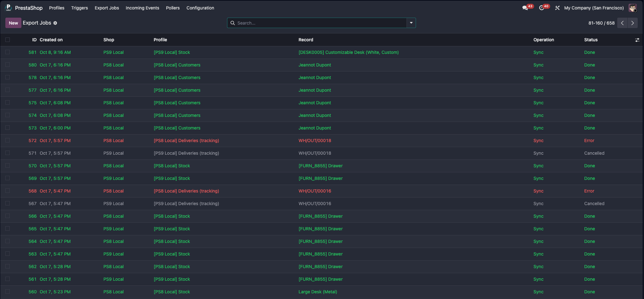Click Cancelled status of job 567

tap(594, 204)
